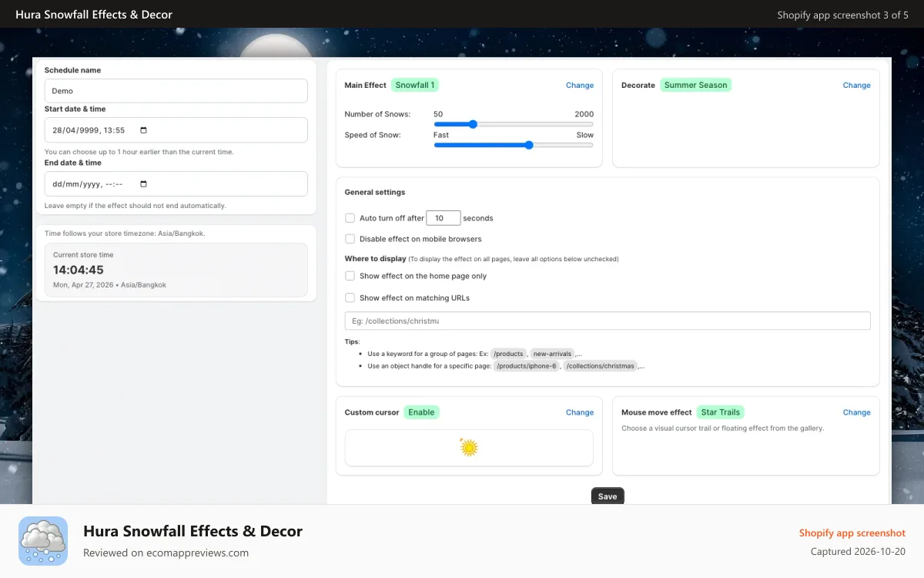
Task: Click the Captured 2026-10-20 text
Action: click(859, 552)
